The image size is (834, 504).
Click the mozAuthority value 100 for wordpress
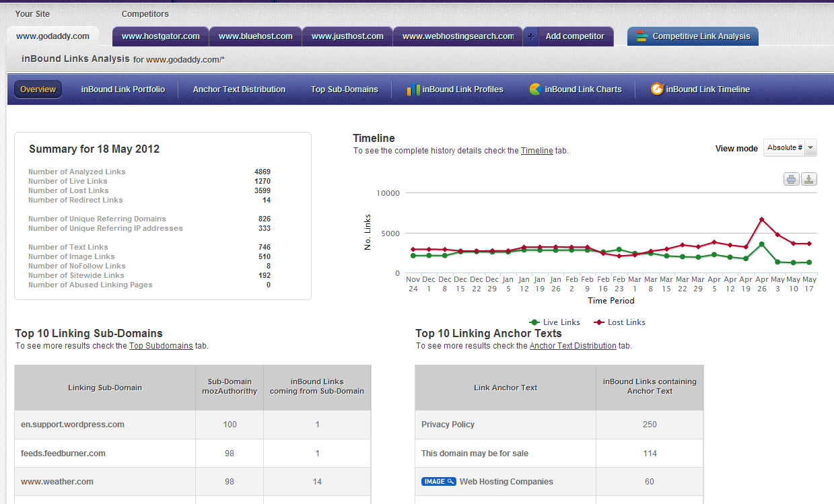tap(230, 425)
